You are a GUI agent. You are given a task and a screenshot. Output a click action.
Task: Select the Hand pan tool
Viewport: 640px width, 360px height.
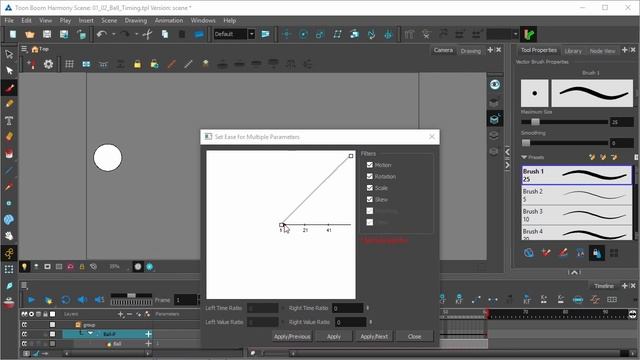[x=9, y=236]
